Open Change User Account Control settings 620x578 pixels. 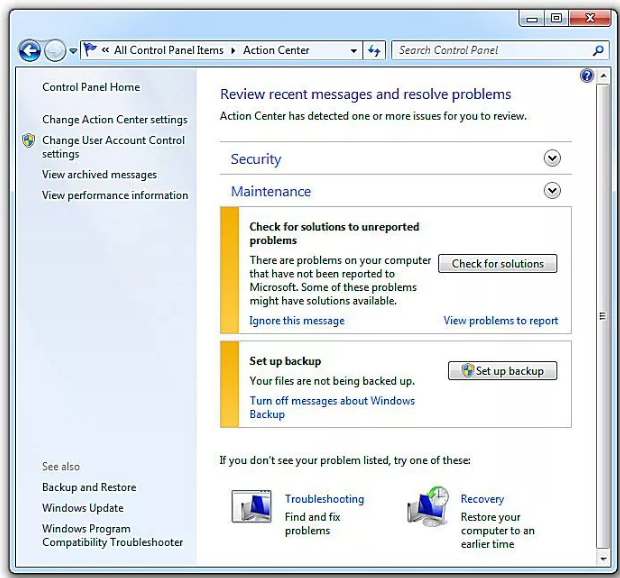point(113,147)
